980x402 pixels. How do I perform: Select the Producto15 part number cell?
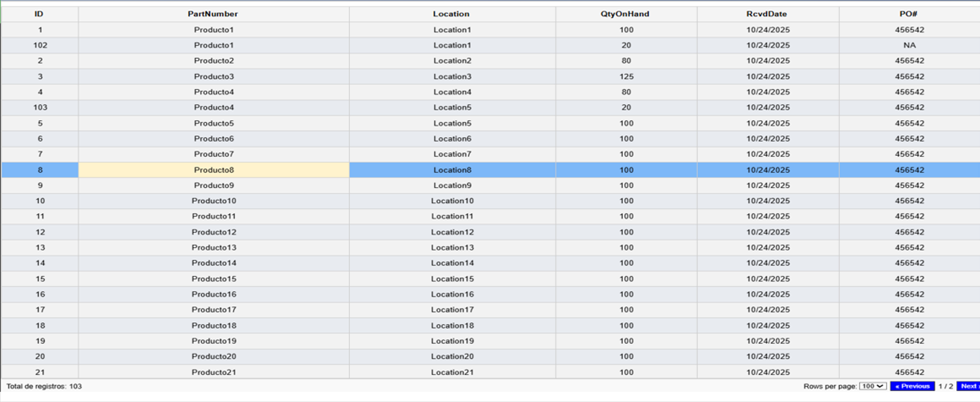tap(214, 279)
